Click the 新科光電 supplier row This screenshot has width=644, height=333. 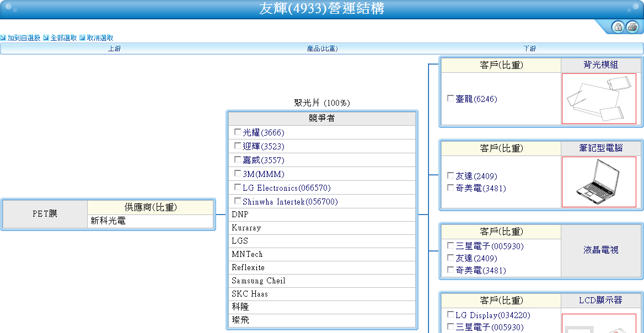151,221
